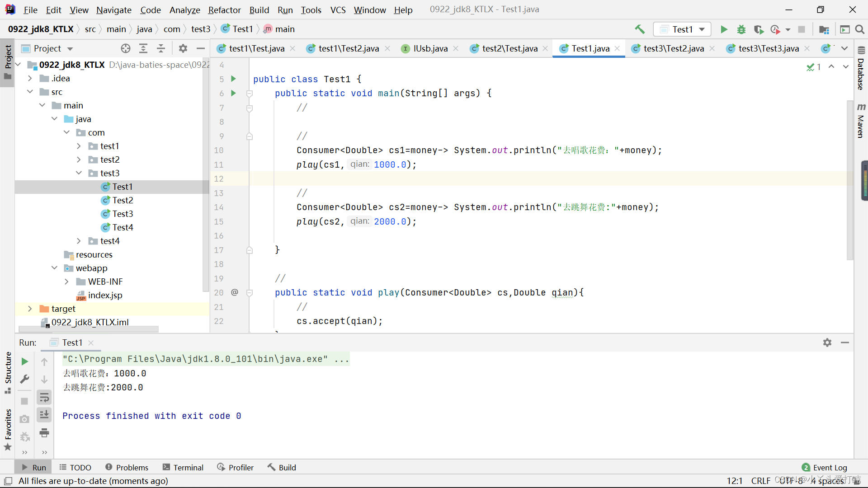
Task: Toggle fold marker on play method line 20
Action: click(x=249, y=293)
